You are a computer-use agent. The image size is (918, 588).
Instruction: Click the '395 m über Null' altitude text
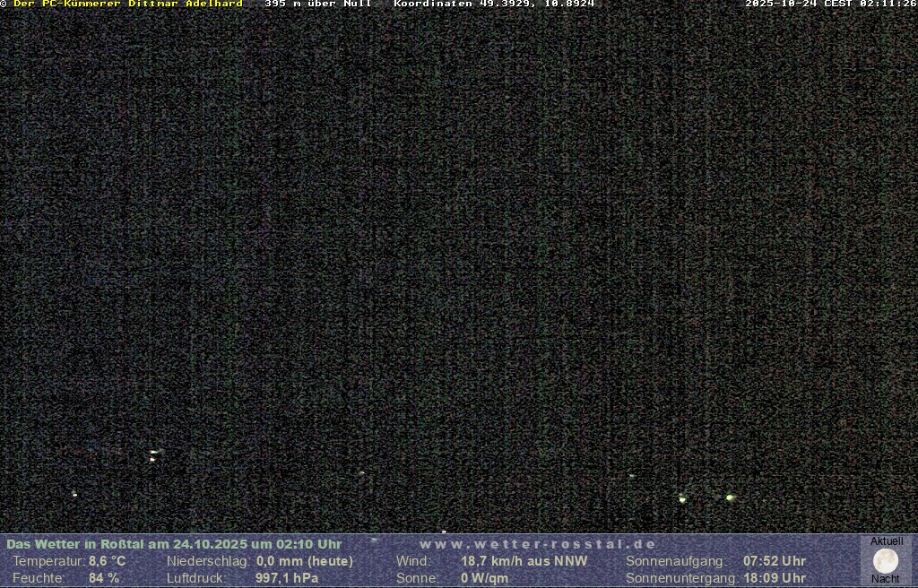317,4
